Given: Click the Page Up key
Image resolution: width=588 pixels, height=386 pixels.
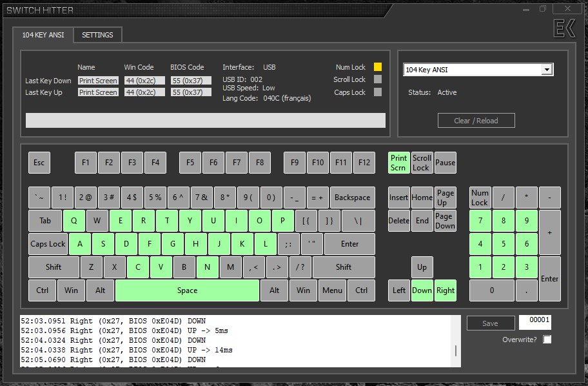Looking at the screenshot, I should tap(445, 198).
